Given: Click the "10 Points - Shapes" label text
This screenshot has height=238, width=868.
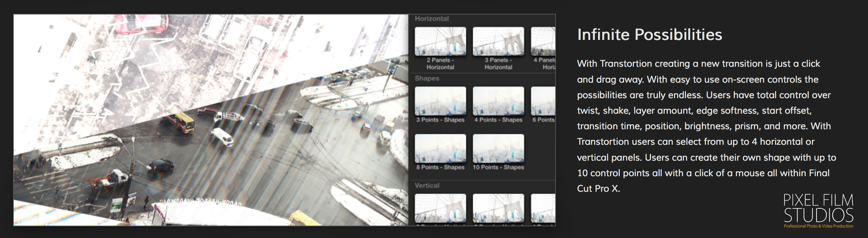Looking at the screenshot, I should point(498,167).
